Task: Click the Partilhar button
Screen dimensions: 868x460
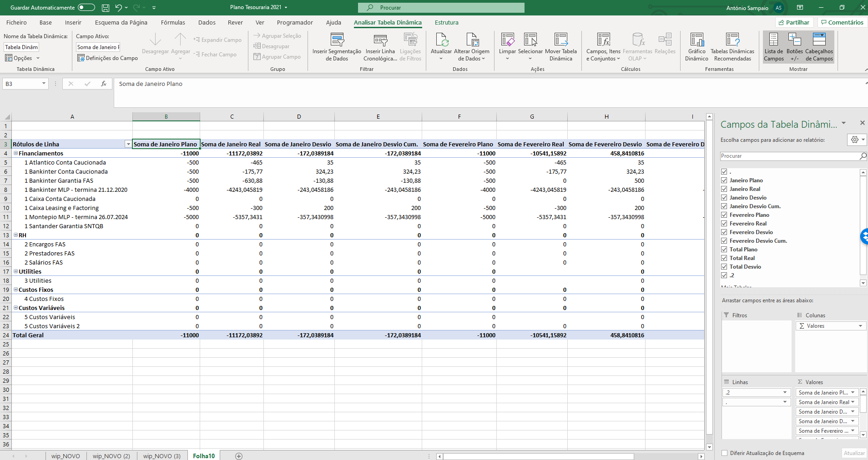Action: point(795,22)
